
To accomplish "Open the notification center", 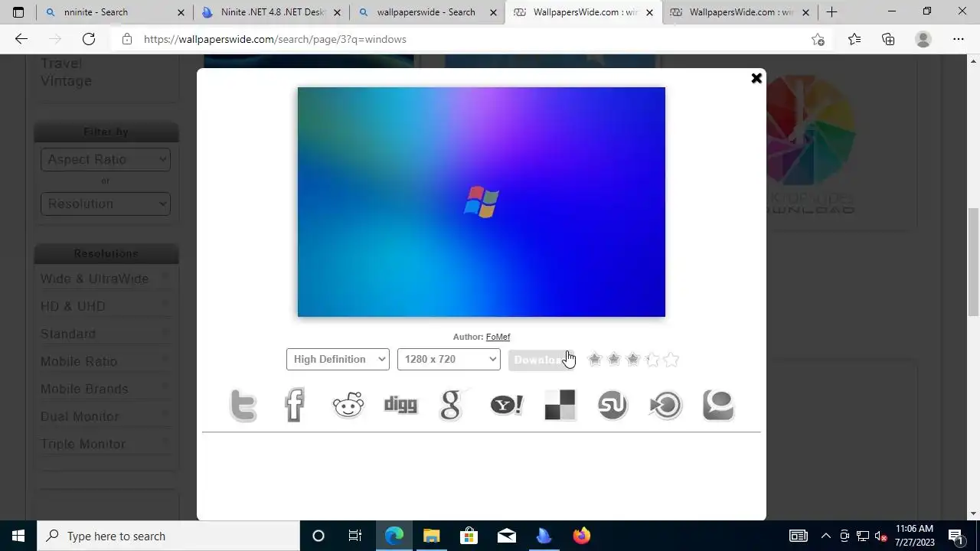I will click(x=955, y=536).
